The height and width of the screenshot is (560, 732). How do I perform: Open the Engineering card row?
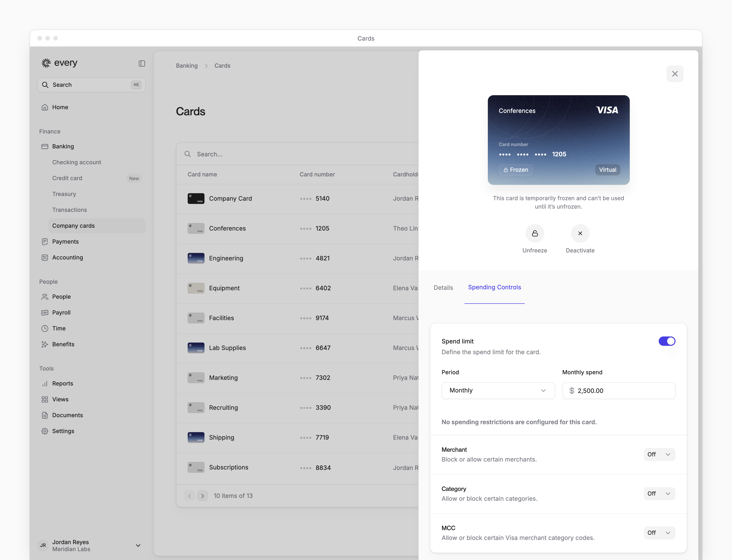click(x=297, y=258)
